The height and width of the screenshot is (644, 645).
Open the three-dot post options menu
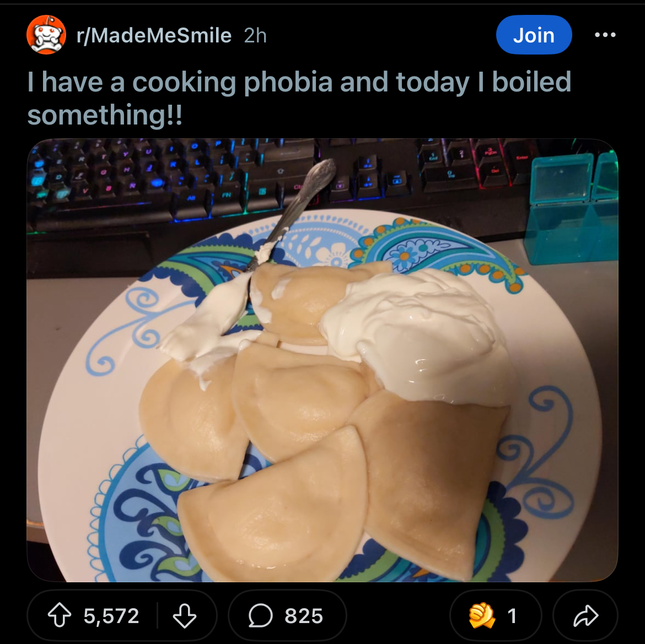coord(605,35)
